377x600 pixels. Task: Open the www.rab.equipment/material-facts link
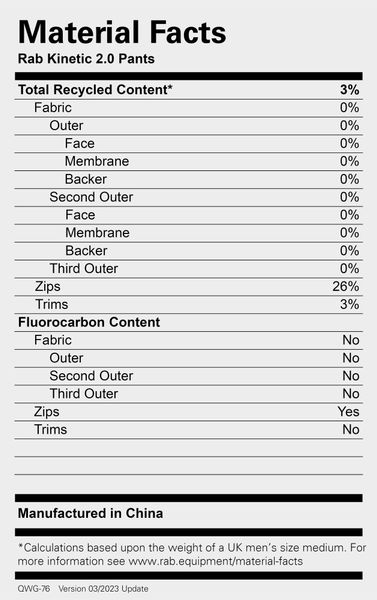(x=215, y=561)
